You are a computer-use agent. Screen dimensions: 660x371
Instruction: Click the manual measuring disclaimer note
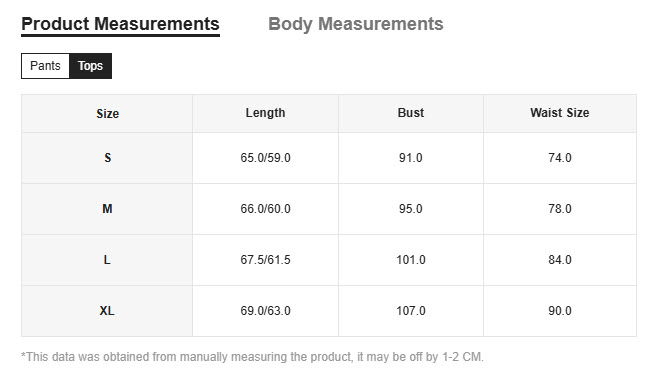point(252,357)
